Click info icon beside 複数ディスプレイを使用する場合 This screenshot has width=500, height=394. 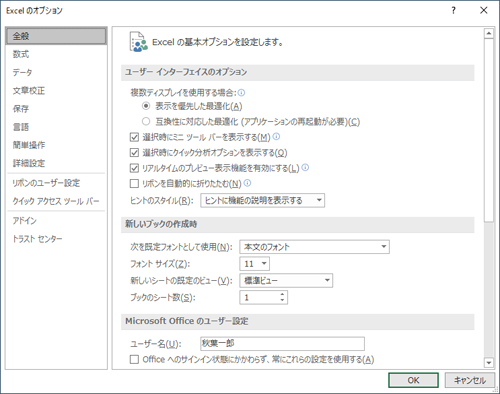point(241,92)
